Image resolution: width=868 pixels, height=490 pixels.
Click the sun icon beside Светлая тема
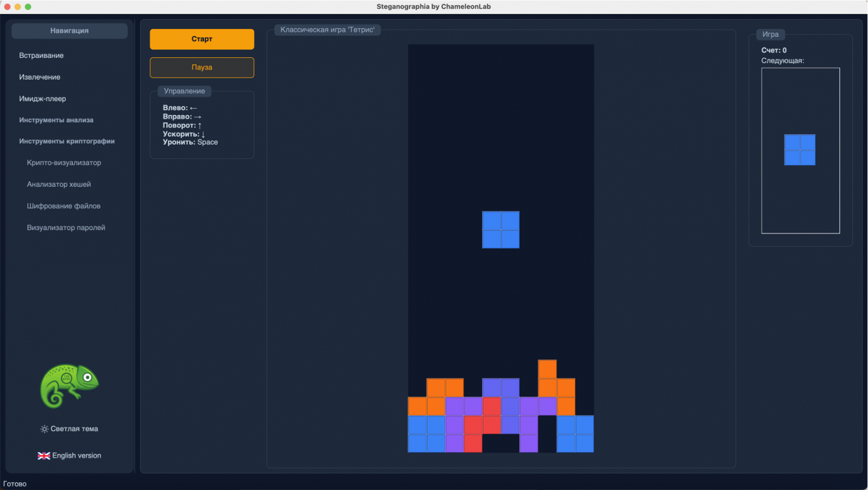point(45,429)
